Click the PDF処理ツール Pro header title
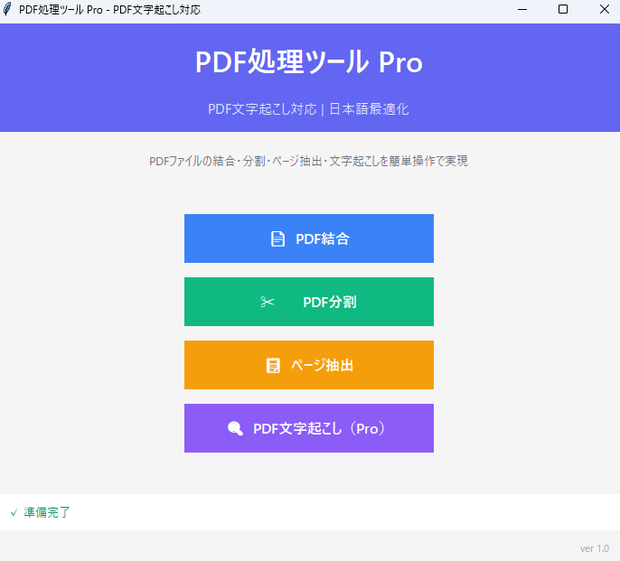The width and height of the screenshot is (620, 561). pyautogui.click(x=309, y=62)
